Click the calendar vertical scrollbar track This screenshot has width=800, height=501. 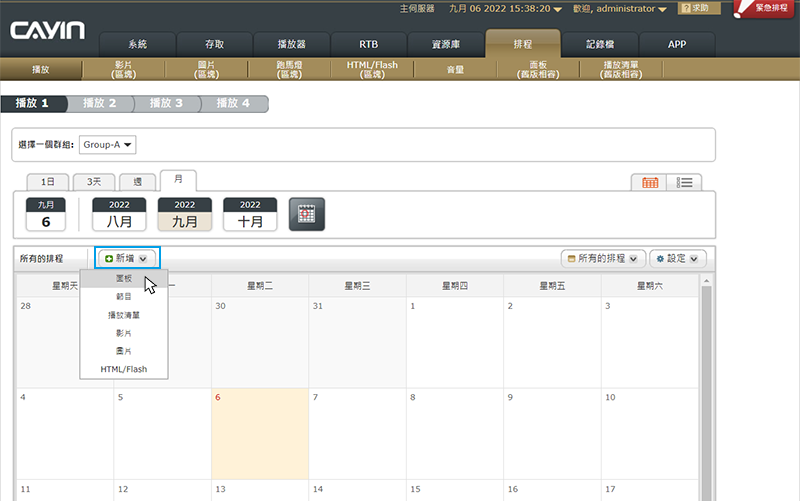[x=707, y=393]
